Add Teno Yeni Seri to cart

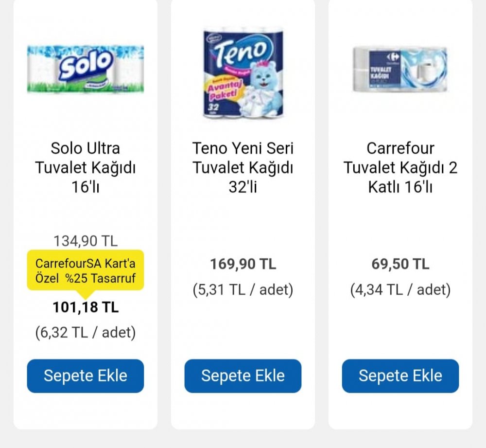click(243, 376)
